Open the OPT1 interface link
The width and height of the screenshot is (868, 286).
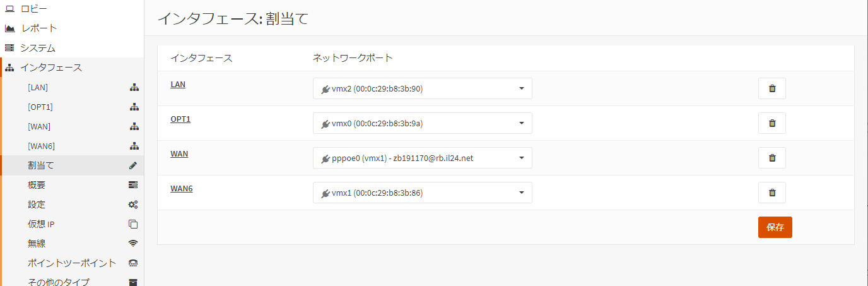pyautogui.click(x=180, y=119)
